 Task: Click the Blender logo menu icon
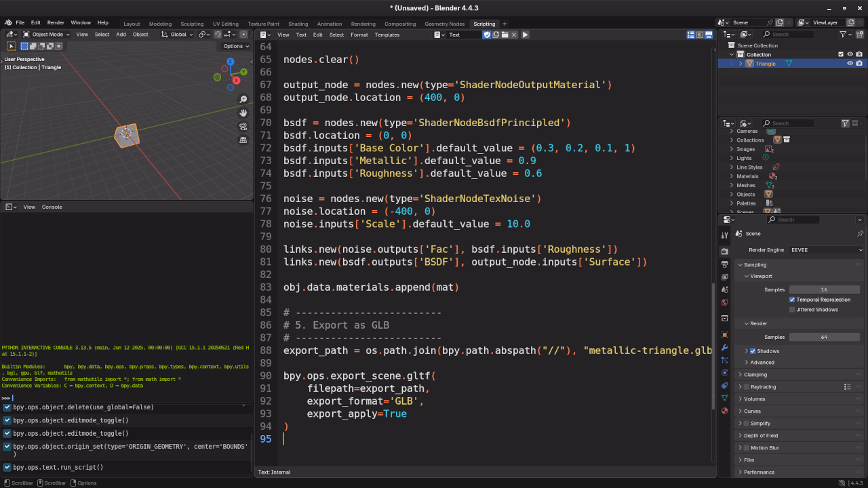[x=7, y=22]
